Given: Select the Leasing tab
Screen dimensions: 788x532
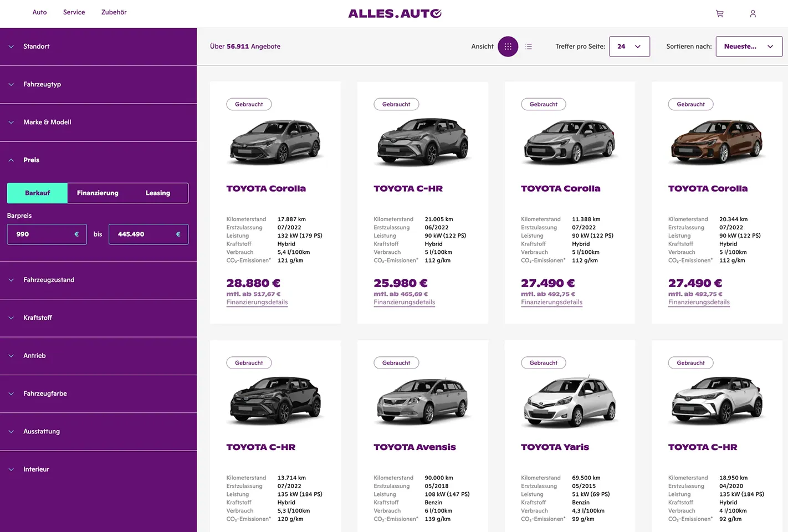Looking at the screenshot, I should [158, 193].
